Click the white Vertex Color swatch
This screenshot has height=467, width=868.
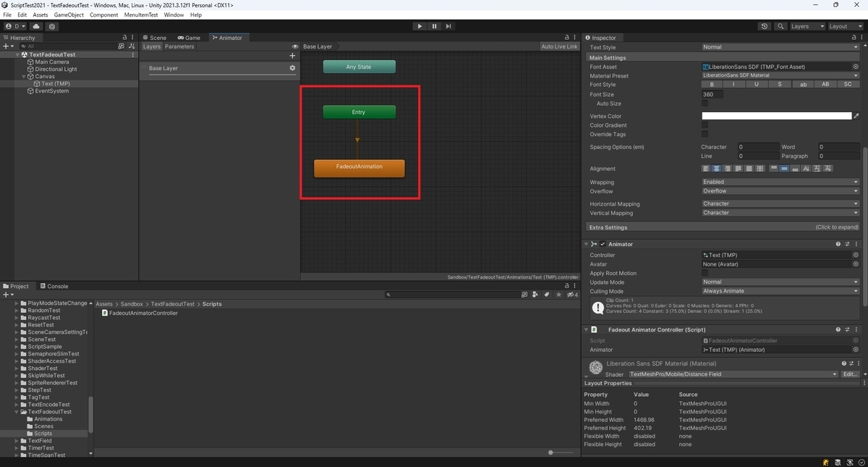776,116
